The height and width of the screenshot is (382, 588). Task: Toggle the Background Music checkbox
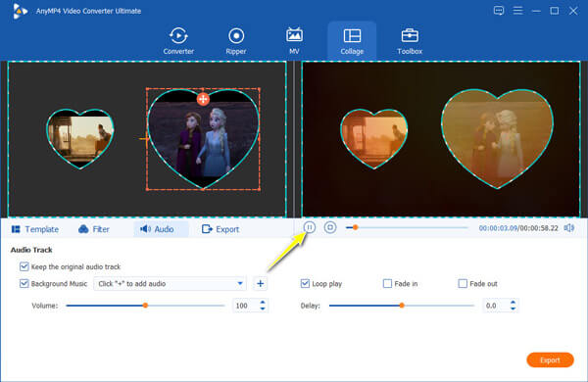pyautogui.click(x=24, y=283)
